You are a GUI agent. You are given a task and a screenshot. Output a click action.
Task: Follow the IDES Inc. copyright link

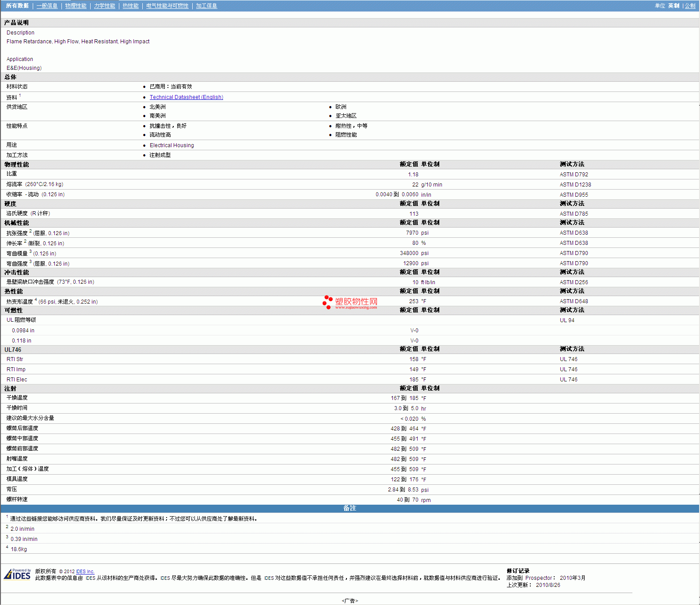click(85, 571)
